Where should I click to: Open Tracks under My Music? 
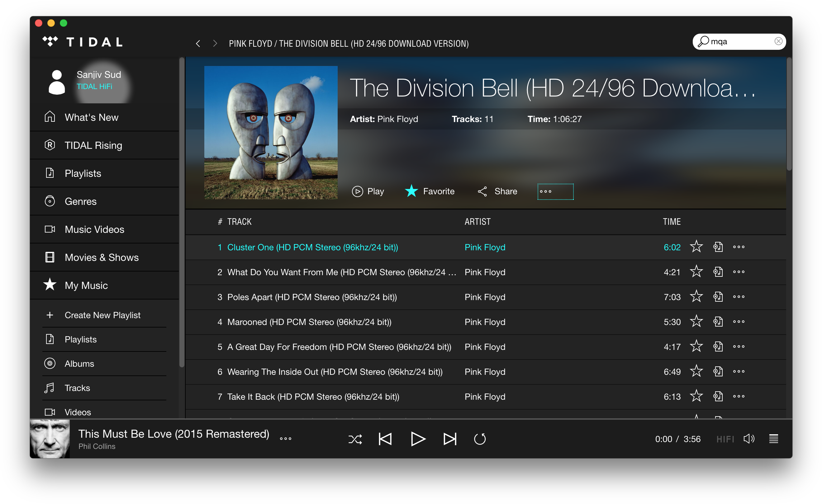tap(104, 388)
